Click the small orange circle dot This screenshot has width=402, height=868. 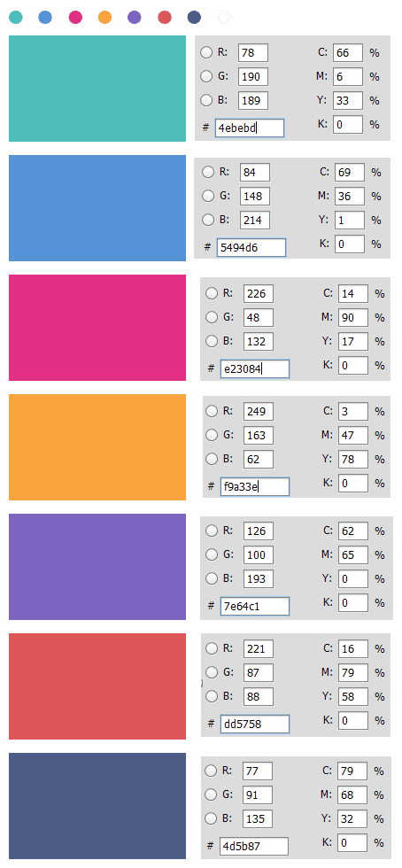click(x=105, y=17)
